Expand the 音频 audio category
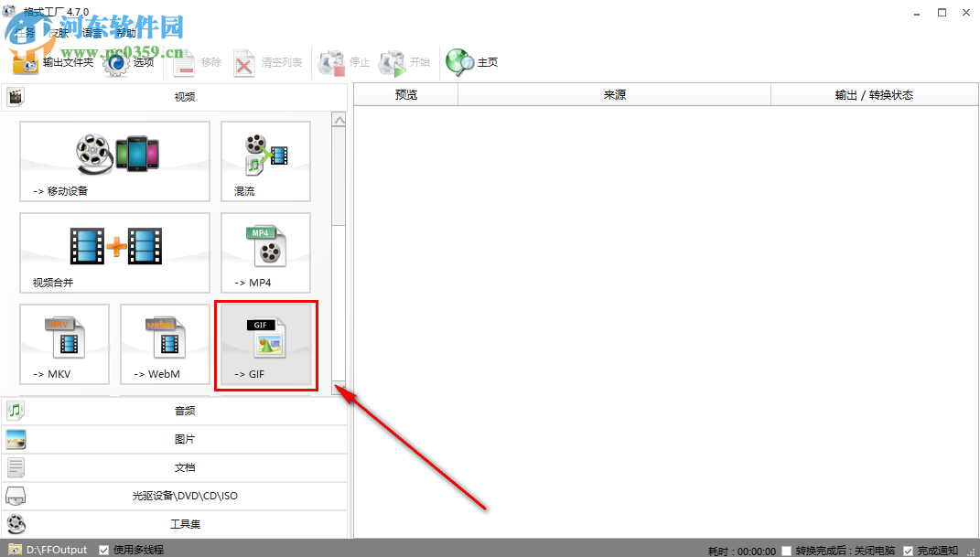 175,411
